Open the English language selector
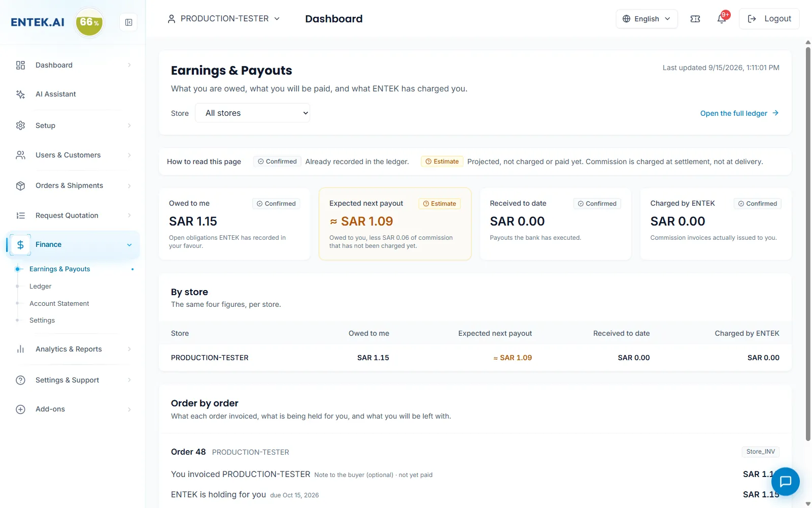 [x=647, y=19]
